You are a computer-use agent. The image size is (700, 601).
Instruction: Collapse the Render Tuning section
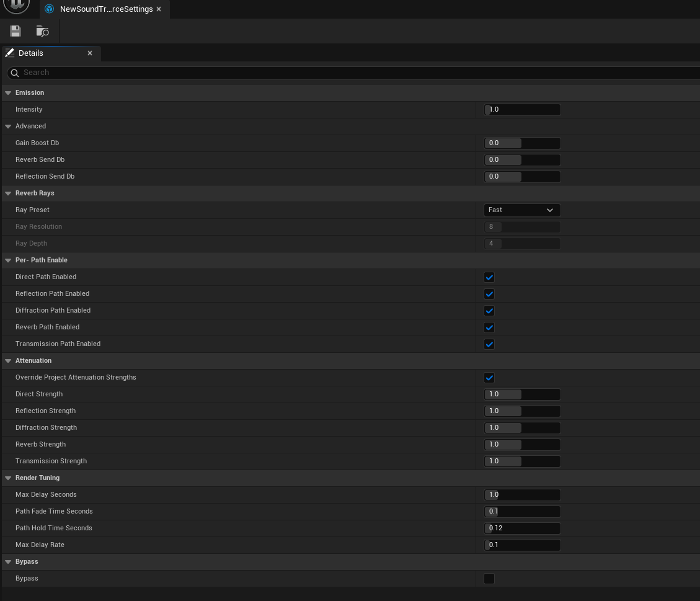point(8,478)
